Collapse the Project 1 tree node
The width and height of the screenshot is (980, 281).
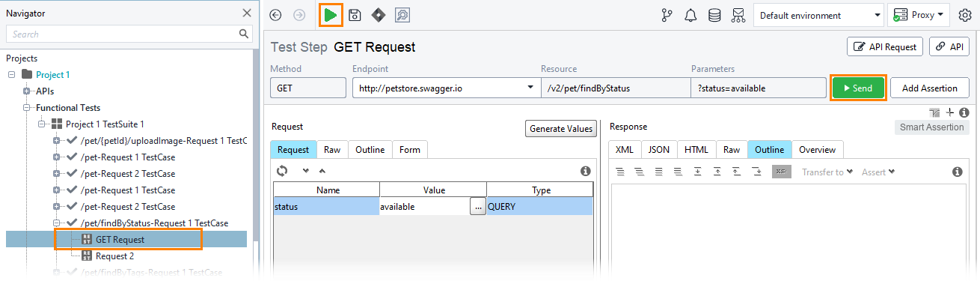coord(12,74)
